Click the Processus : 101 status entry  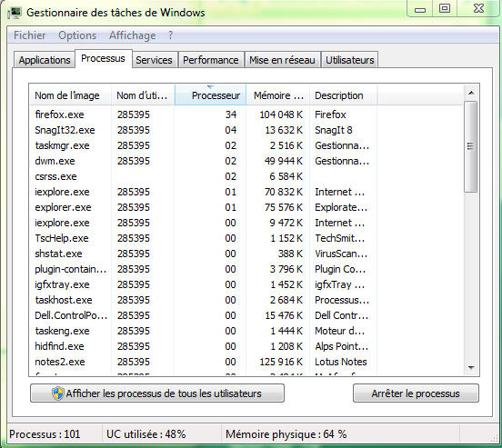(x=45, y=434)
